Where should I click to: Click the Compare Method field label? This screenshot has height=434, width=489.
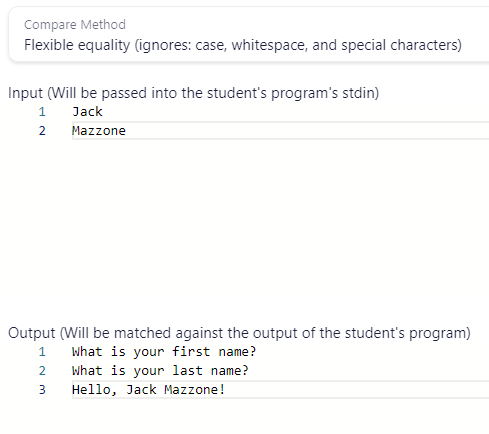pos(75,25)
